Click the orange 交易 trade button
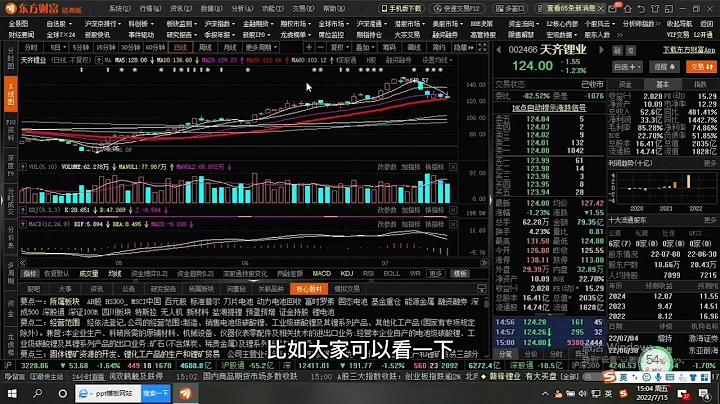This screenshot has width=720, height=404. click(x=702, y=67)
